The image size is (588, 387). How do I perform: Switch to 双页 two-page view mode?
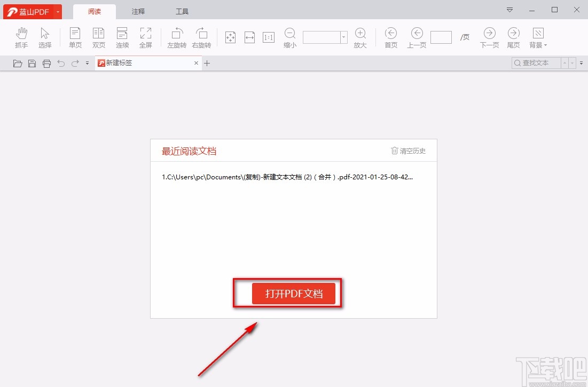pos(98,36)
